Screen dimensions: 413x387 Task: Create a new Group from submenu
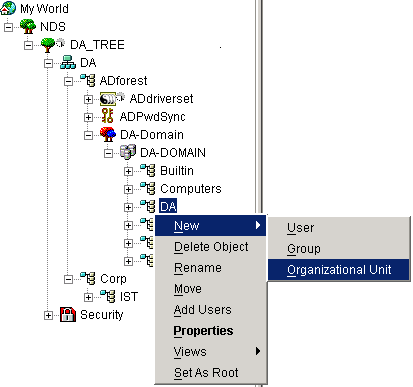339,249
